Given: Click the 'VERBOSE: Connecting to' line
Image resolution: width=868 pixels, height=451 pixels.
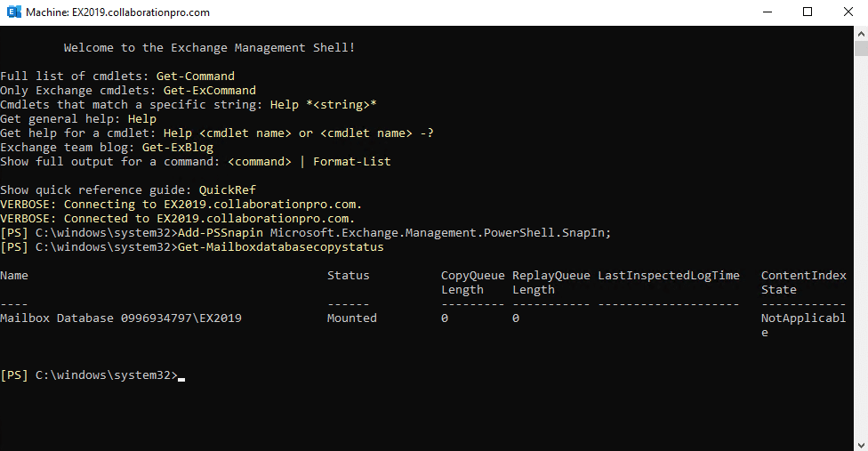Looking at the screenshot, I should point(181,205).
